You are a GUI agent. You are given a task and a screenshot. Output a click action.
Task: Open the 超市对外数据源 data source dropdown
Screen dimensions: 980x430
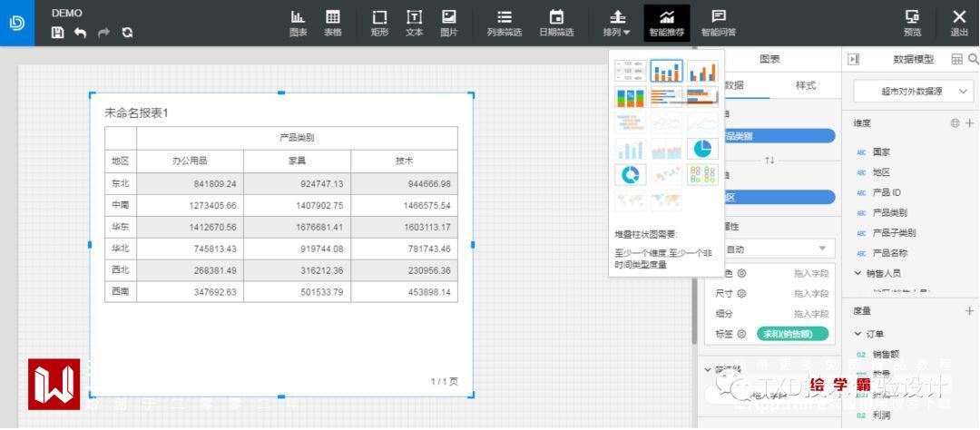click(913, 92)
